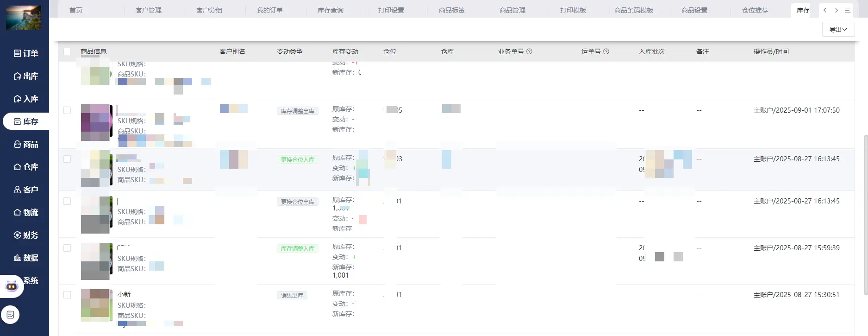Open the 系统 sidebar section

coord(31,280)
